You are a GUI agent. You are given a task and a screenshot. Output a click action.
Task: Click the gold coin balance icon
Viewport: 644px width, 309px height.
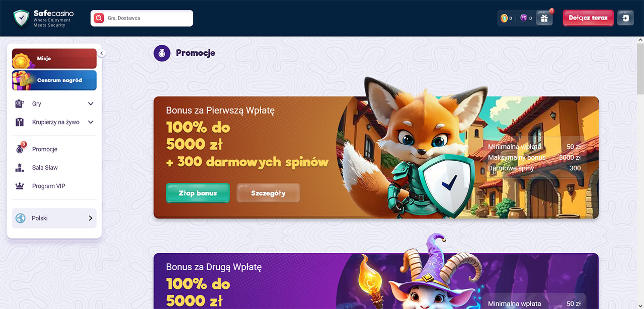[504, 18]
